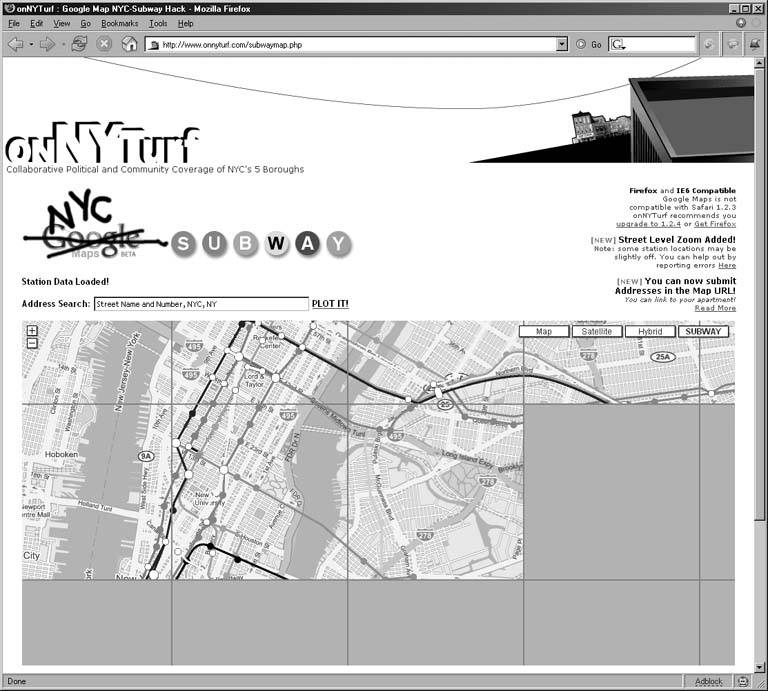Click the Forward navigation arrow
Image resolution: width=768 pixels, height=691 pixels.
pos(47,44)
